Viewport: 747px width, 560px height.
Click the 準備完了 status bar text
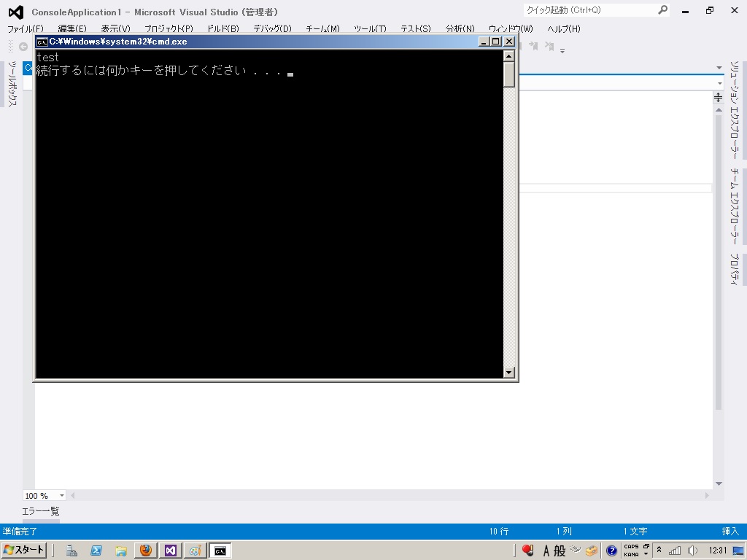20,532
